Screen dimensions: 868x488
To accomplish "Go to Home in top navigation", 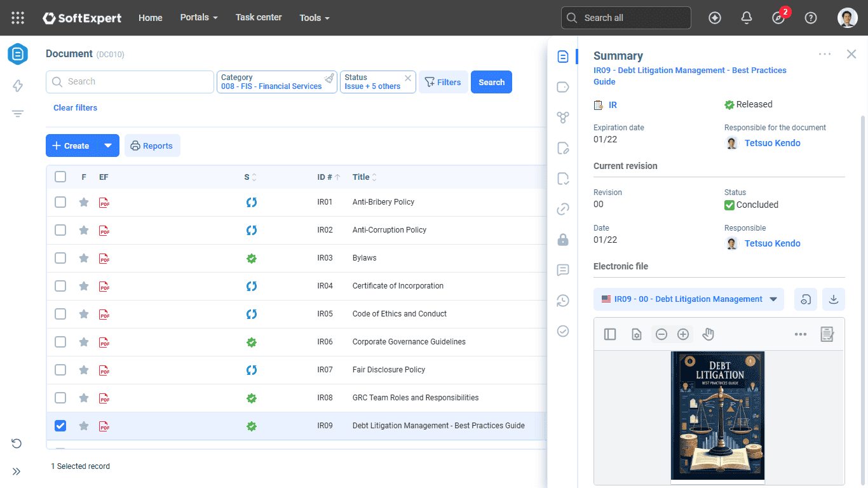I will coord(151,18).
